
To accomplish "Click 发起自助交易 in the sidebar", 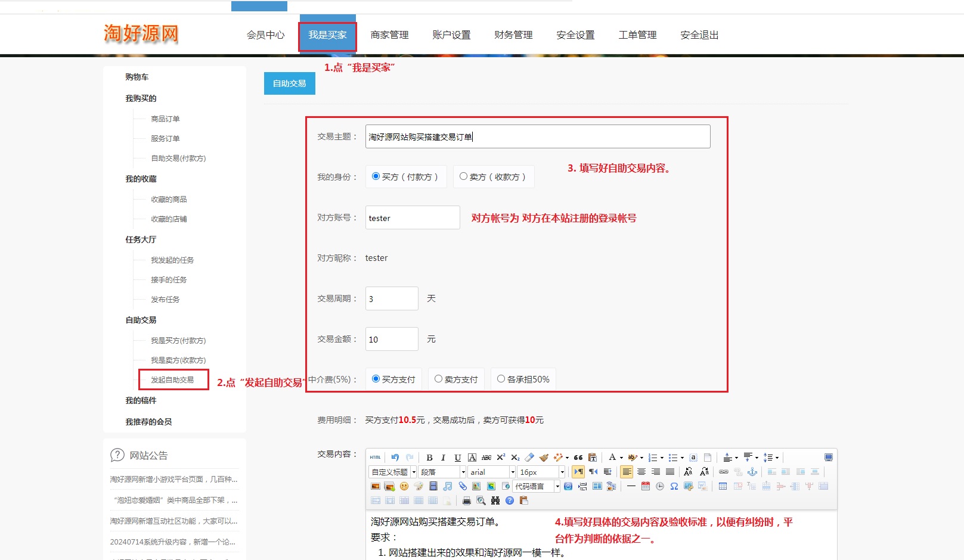I will [x=172, y=379].
